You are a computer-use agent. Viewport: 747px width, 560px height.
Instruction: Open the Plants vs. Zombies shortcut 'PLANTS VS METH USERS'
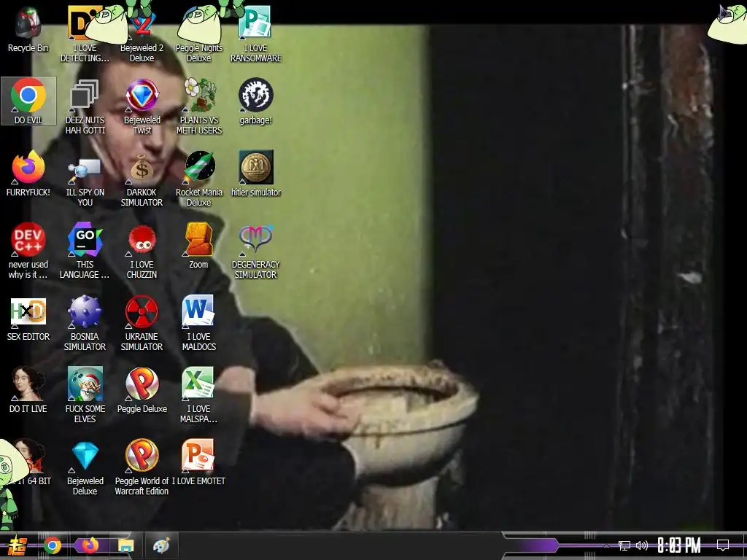coord(198,106)
